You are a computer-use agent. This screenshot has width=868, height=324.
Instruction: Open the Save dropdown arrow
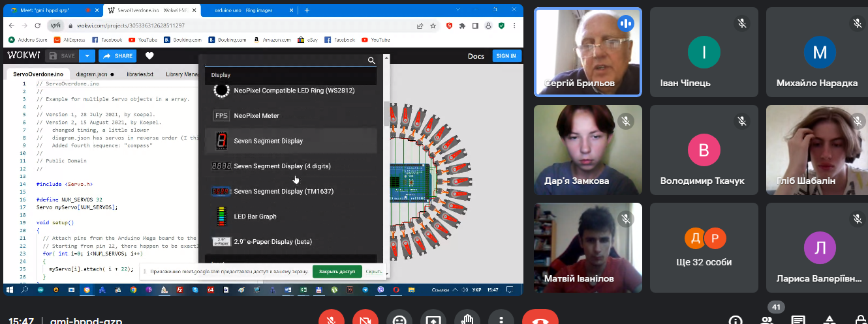[88, 56]
